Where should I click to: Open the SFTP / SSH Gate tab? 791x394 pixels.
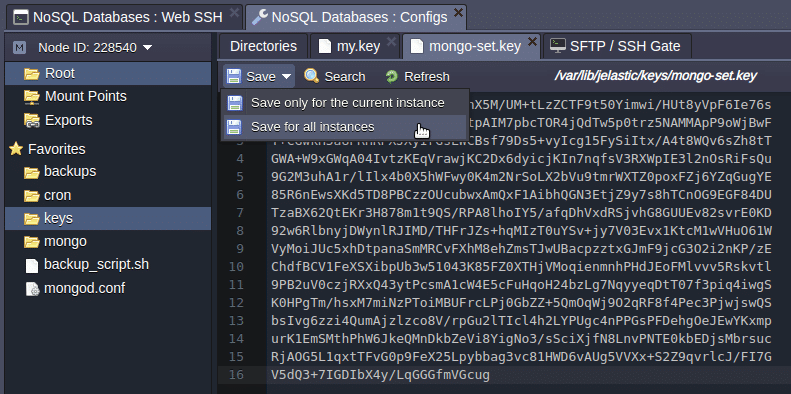617,46
